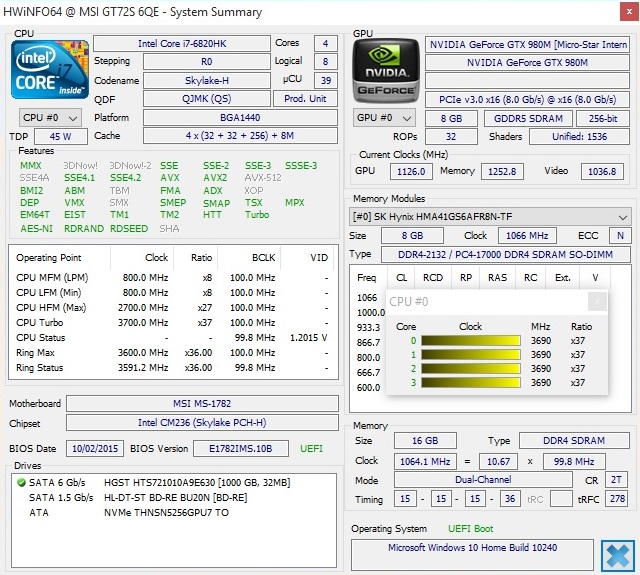Click the Operating Point column header
The width and height of the screenshot is (640, 575).
pyautogui.click(x=60, y=258)
